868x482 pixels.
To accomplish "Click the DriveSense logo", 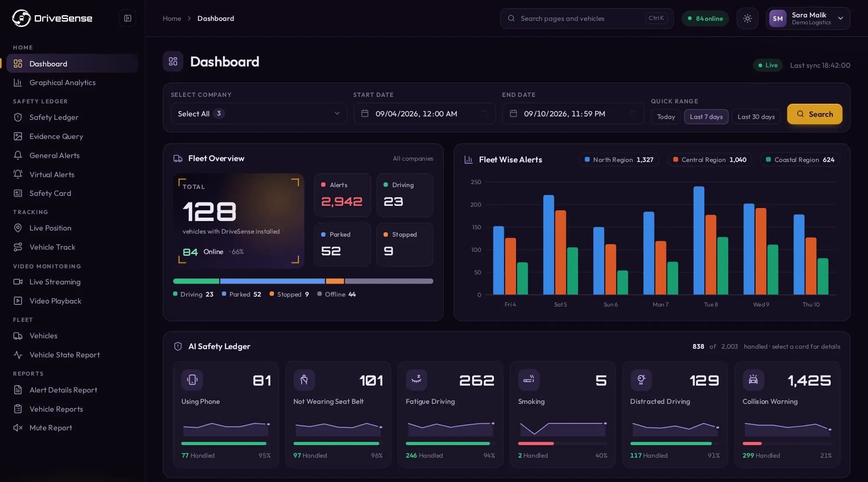I will (52, 18).
